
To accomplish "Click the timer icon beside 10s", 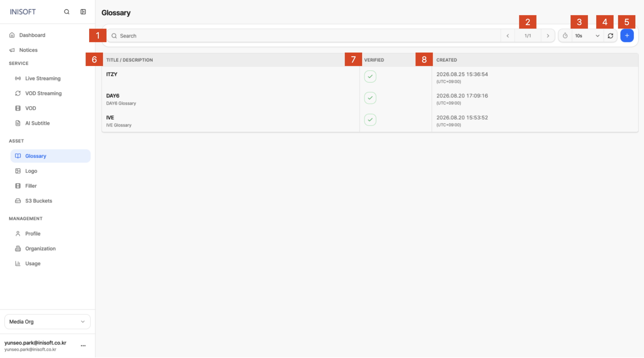I will (x=565, y=36).
